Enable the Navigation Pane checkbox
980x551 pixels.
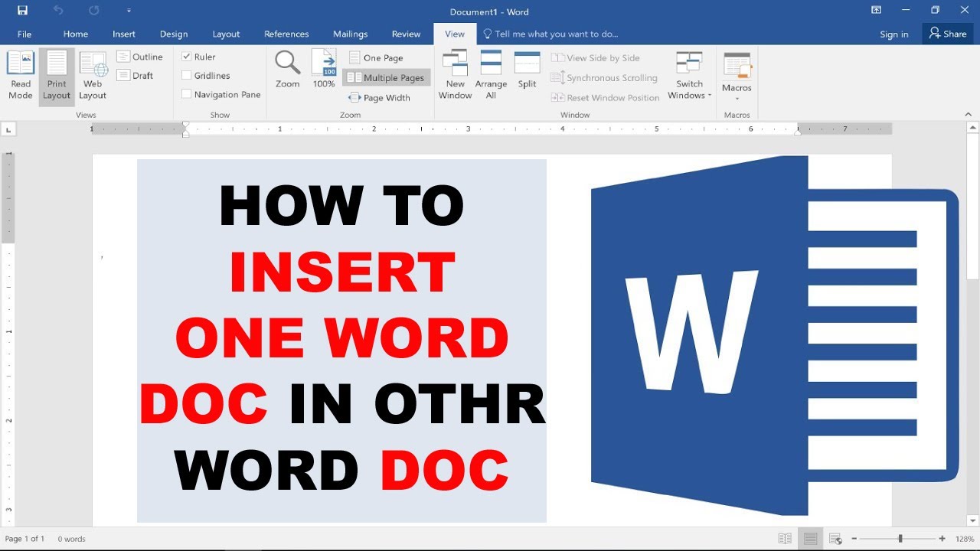tap(187, 94)
